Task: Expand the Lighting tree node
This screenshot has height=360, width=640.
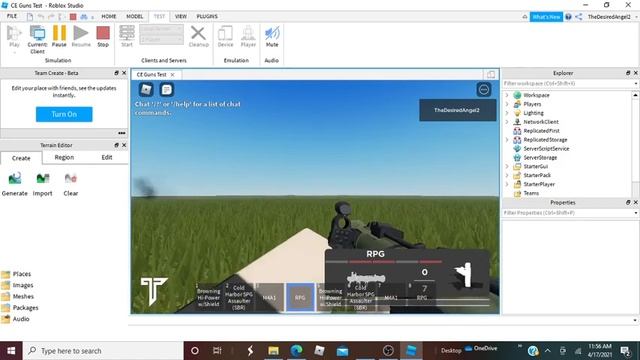Action: [507, 113]
